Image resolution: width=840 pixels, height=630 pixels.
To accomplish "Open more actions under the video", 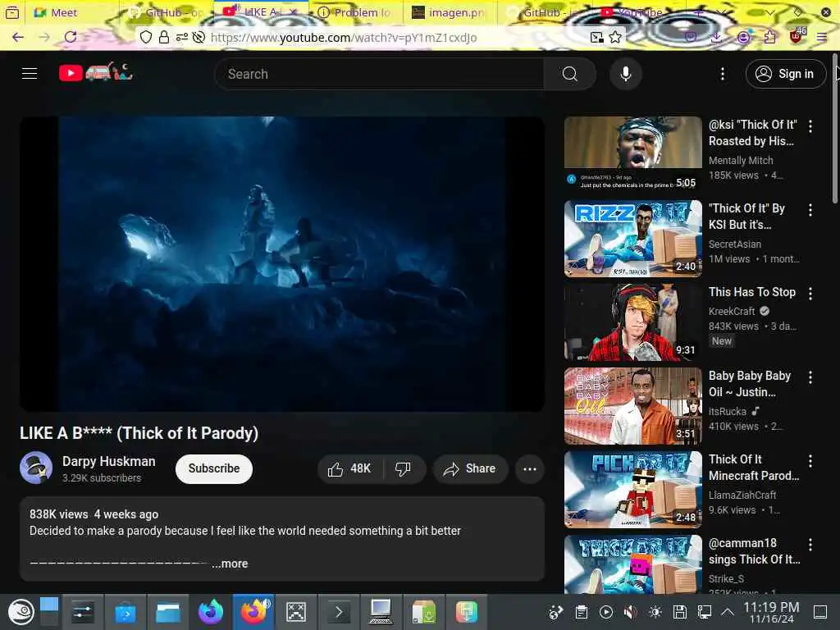I will coord(530,468).
